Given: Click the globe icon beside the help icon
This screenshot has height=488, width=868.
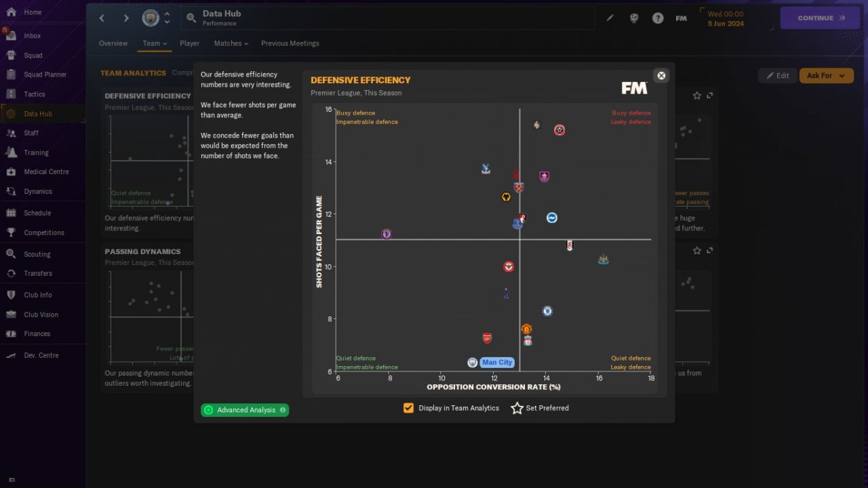Looking at the screenshot, I should 634,18.
